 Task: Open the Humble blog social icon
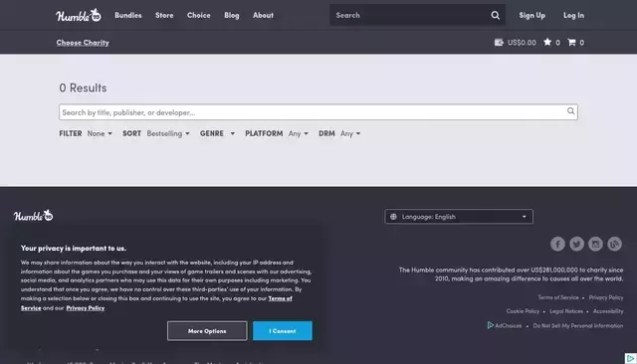[614, 244]
